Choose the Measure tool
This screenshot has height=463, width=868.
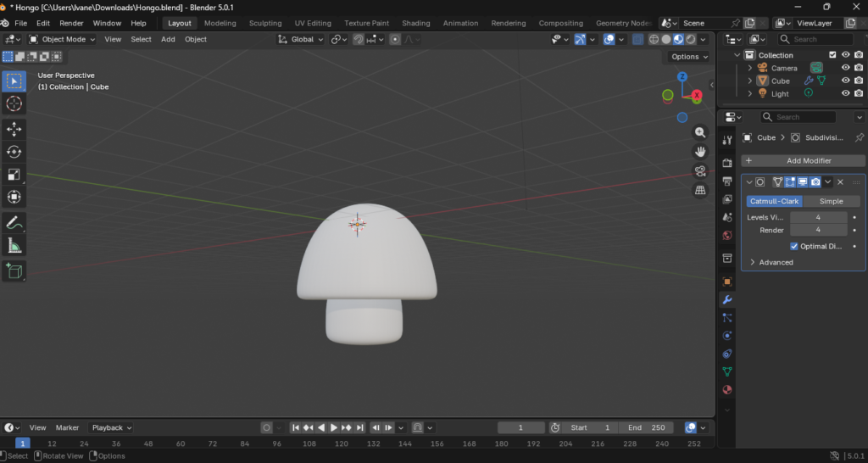[14, 246]
